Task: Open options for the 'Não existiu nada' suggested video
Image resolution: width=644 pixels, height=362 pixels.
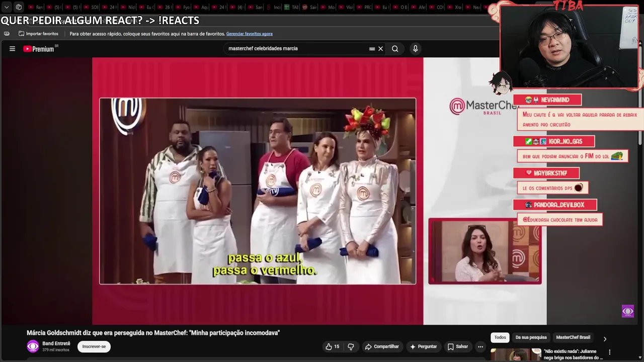Action: 609,352
